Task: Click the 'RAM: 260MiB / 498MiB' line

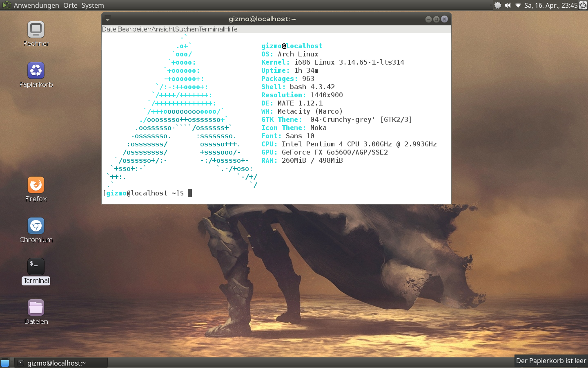Action: [302, 160]
